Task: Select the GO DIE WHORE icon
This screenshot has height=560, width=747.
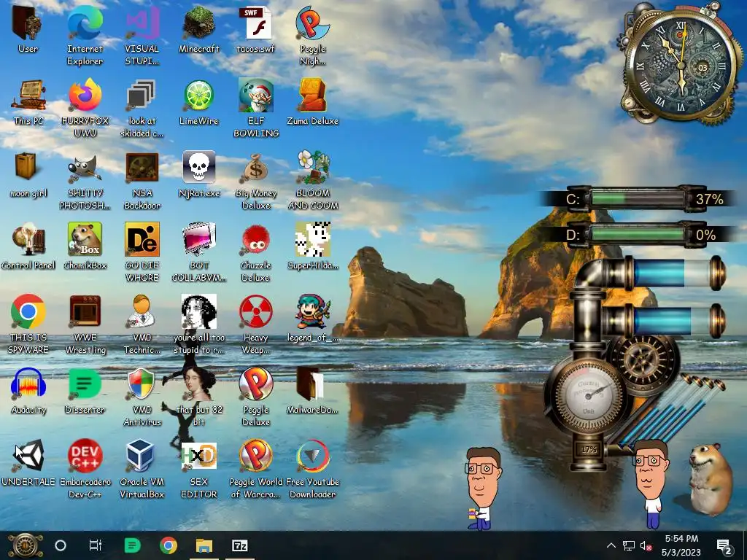Action: 142,239
